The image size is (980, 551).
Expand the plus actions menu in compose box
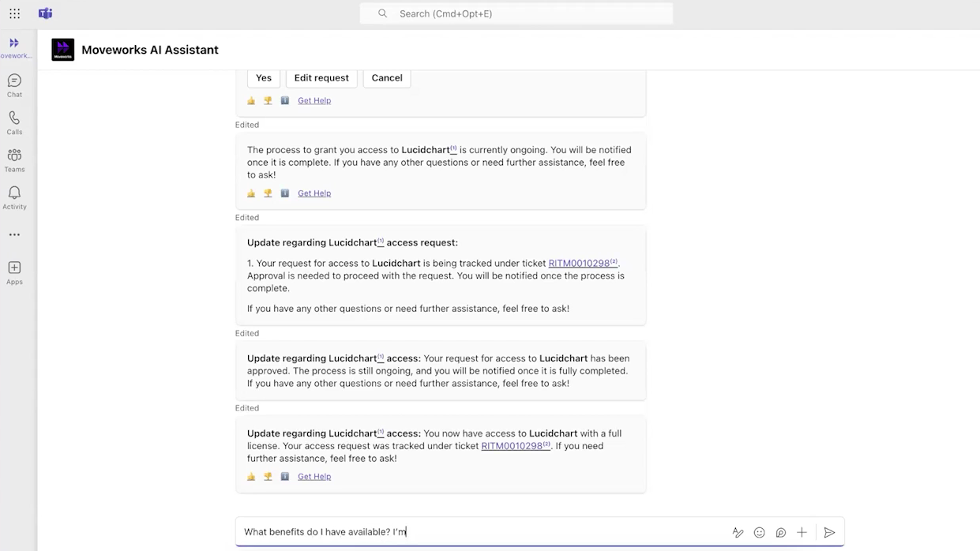pos(802,533)
